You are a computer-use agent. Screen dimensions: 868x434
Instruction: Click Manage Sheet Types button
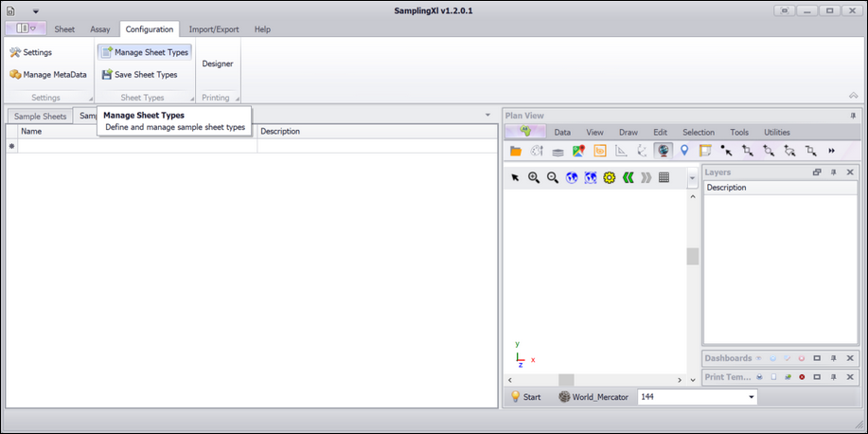145,52
